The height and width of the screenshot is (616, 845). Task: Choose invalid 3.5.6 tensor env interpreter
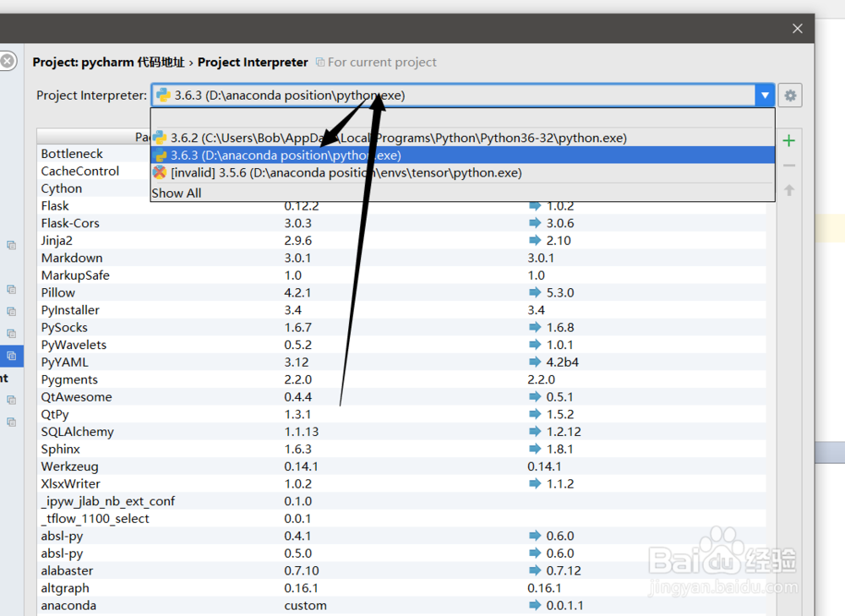click(x=462, y=172)
